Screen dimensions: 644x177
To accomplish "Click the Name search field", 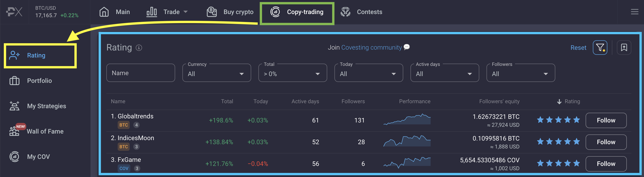I will 141,73.
